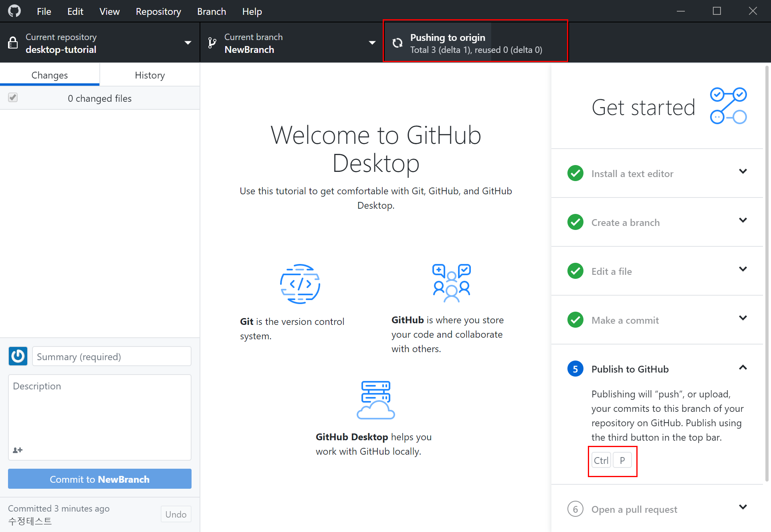Click green checkmark for Make a commit

(575, 320)
